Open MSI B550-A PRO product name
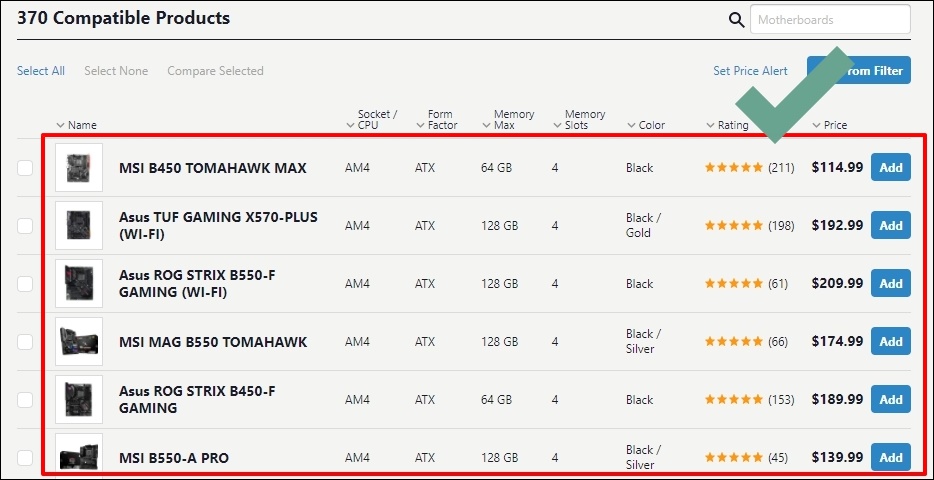 174,458
